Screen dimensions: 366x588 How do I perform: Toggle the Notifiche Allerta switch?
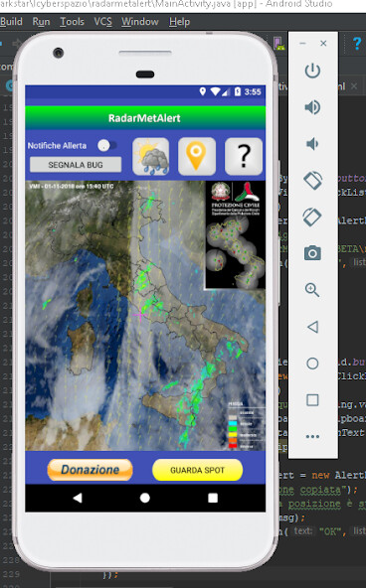tap(107, 145)
